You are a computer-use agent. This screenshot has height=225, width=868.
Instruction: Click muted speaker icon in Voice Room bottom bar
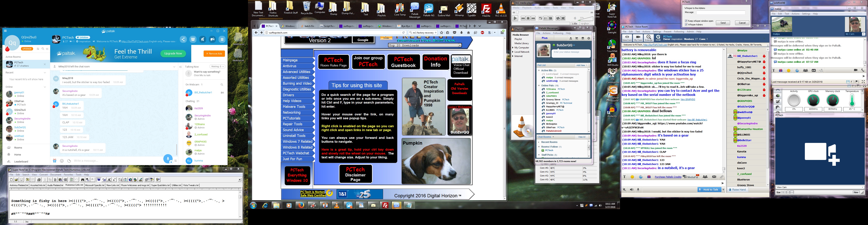pyautogui.click(x=624, y=190)
